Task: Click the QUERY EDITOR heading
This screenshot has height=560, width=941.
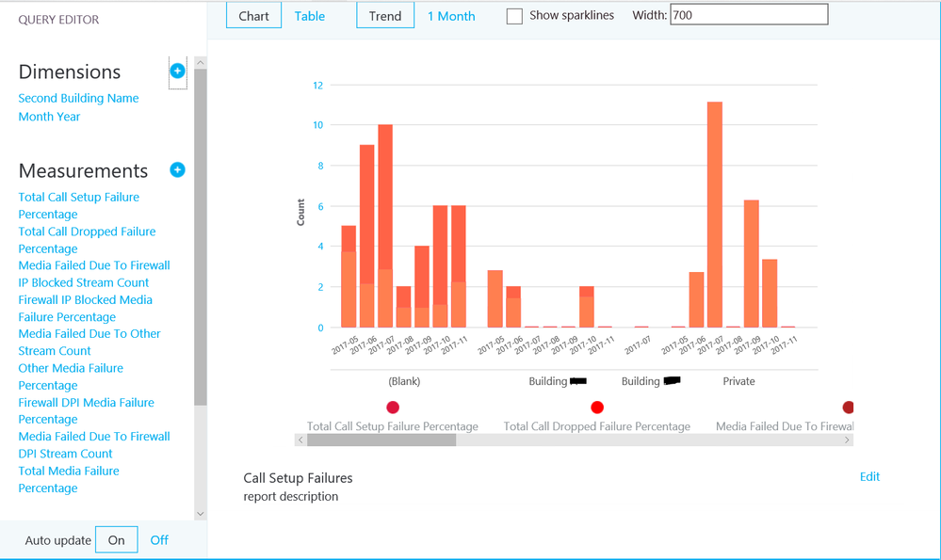Action: pyautogui.click(x=58, y=20)
